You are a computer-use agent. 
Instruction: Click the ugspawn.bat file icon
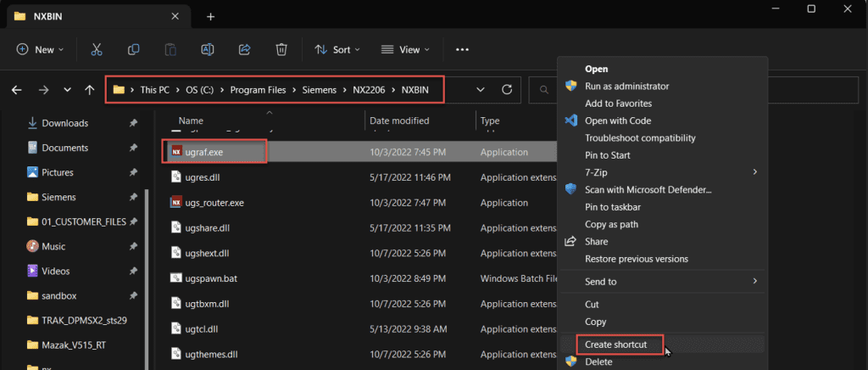click(x=176, y=278)
